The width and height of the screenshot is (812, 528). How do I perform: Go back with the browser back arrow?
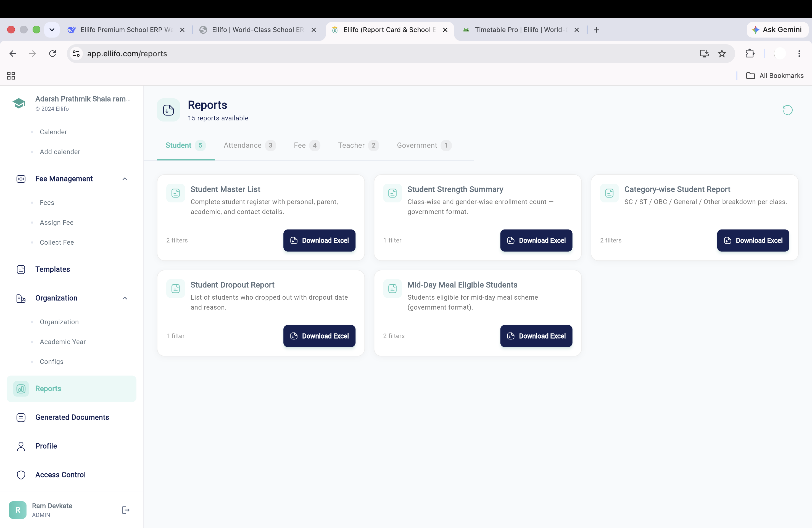pos(13,54)
